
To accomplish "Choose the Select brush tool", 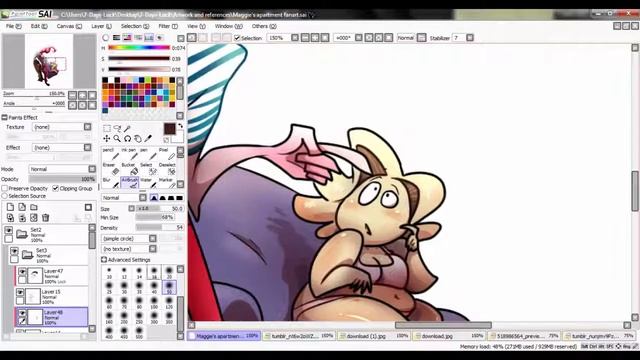I will coord(148,169).
